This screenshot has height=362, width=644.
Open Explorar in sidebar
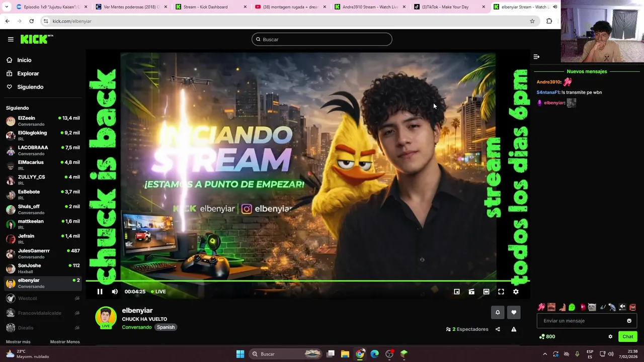click(28, 73)
